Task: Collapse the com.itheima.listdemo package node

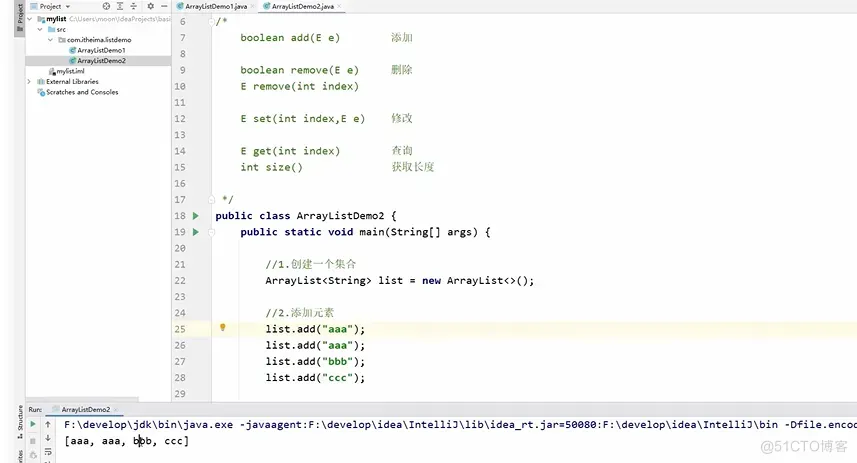Action: [50, 40]
